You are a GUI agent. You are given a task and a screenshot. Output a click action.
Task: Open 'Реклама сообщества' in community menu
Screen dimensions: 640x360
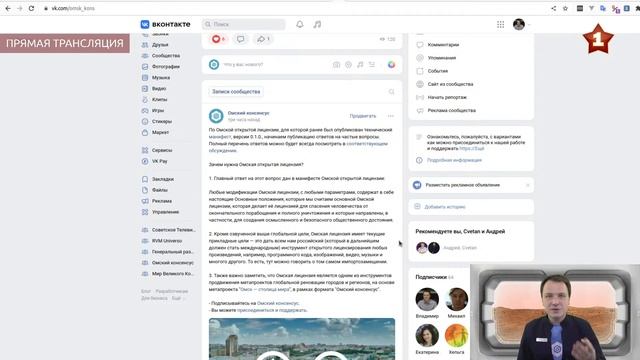pyautogui.click(x=451, y=110)
